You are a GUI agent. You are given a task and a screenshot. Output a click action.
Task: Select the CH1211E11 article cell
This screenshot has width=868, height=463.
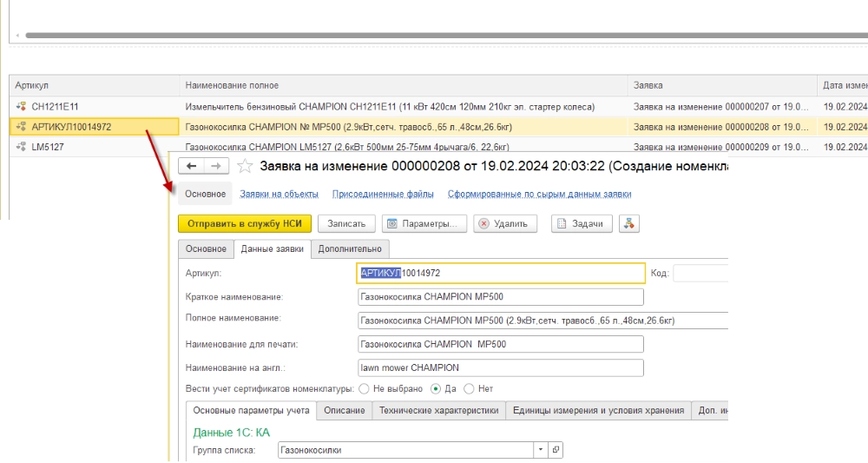tap(95, 106)
